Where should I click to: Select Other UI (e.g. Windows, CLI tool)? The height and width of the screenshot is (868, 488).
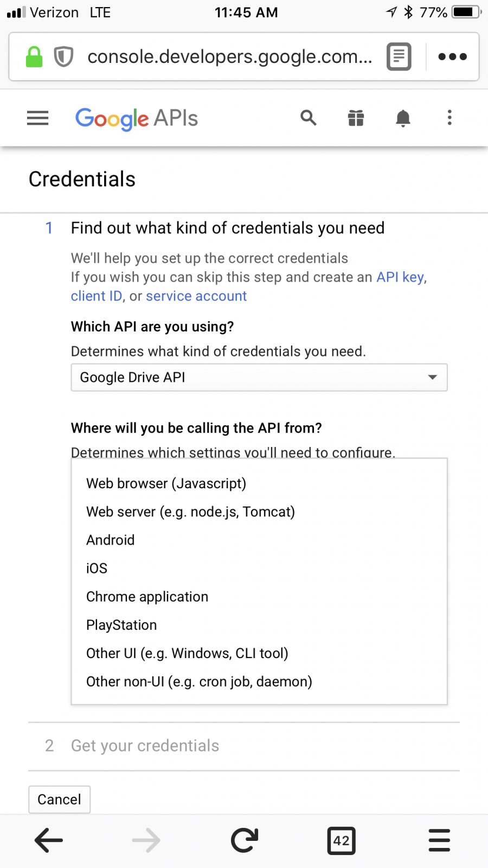tap(187, 653)
